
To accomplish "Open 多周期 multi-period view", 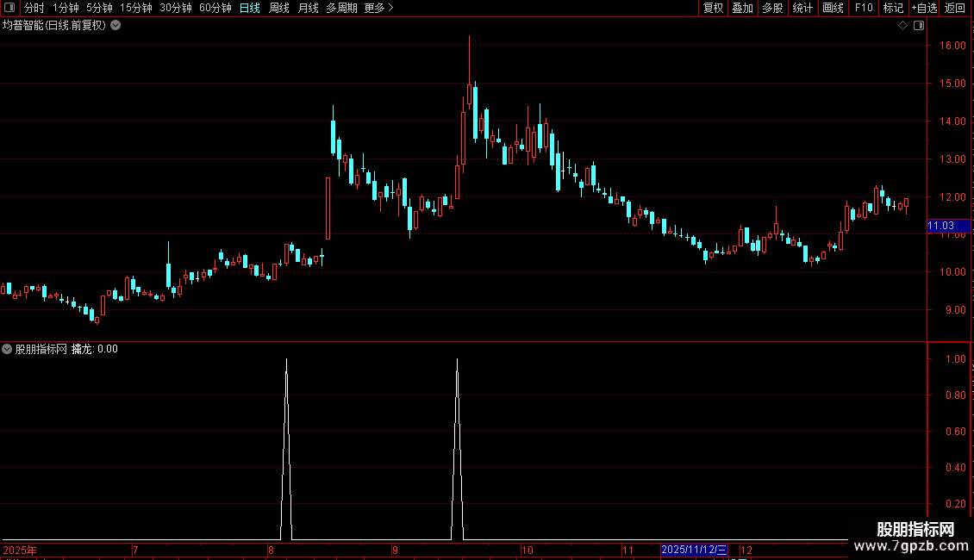I will coord(341,8).
